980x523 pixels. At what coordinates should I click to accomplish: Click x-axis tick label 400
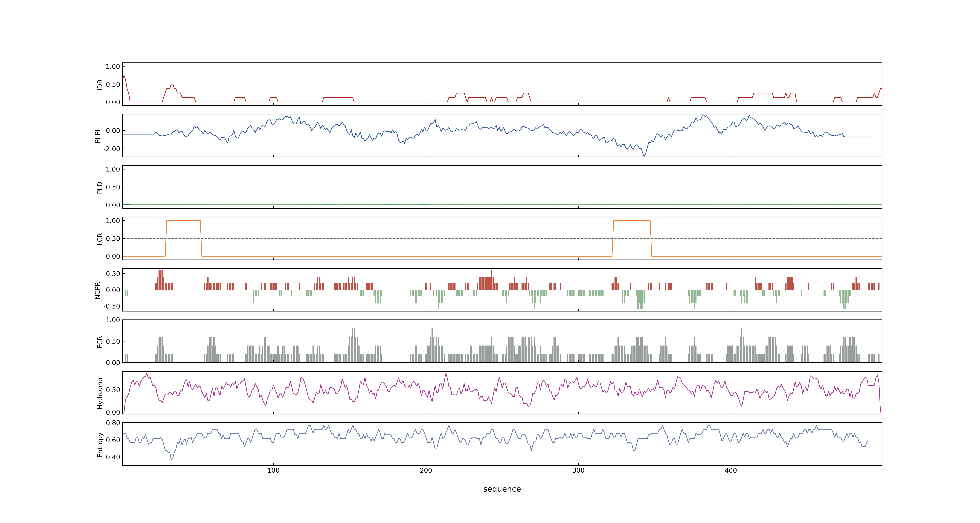(x=731, y=470)
